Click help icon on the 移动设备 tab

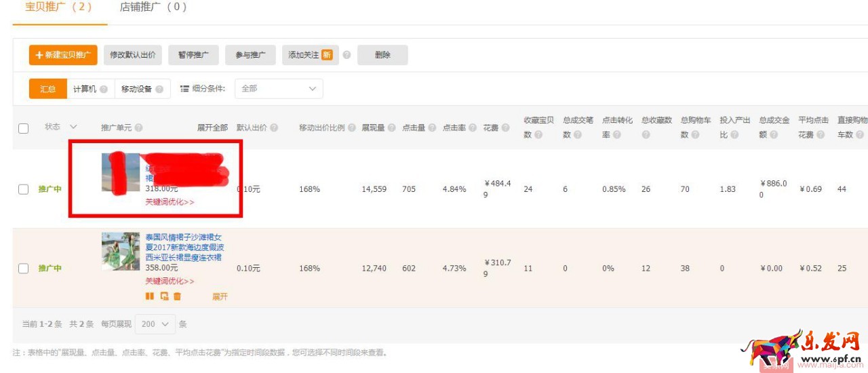click(159, 89)
